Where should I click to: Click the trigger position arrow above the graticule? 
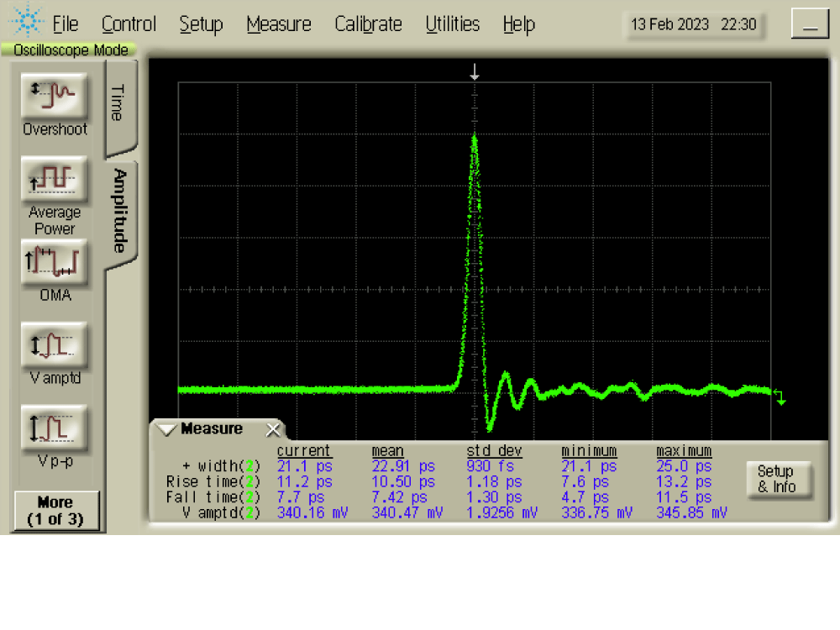(x=474, y=71)
